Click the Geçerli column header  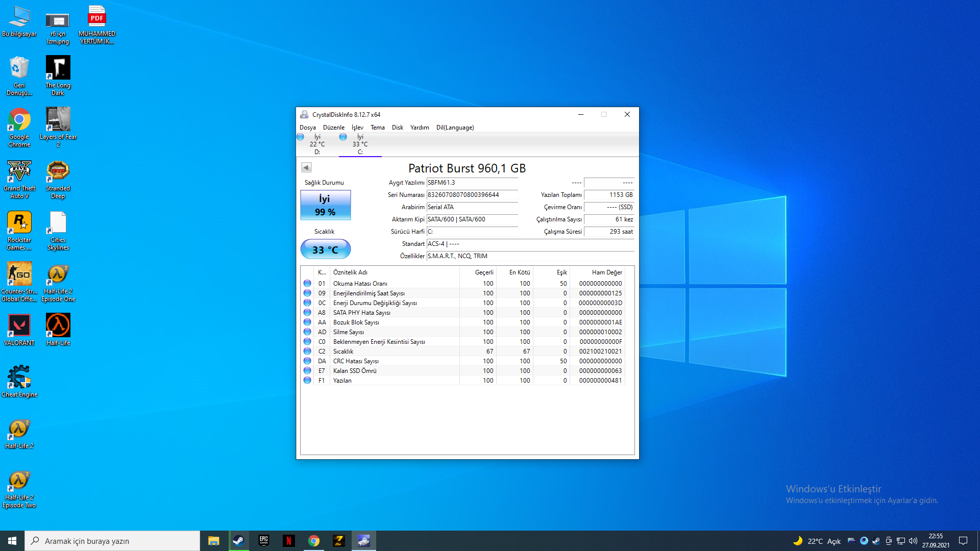pos(478,272)
